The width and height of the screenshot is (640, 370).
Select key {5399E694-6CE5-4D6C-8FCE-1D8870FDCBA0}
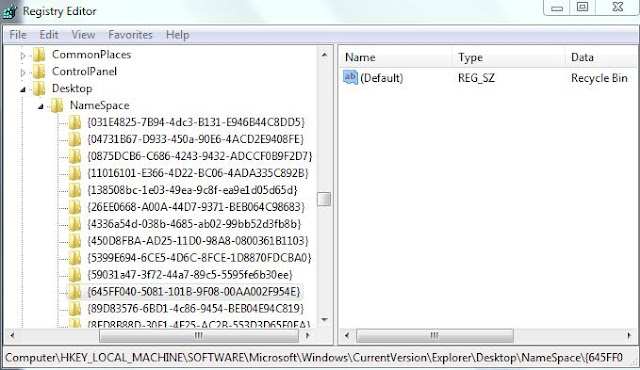tap(199, 258)
